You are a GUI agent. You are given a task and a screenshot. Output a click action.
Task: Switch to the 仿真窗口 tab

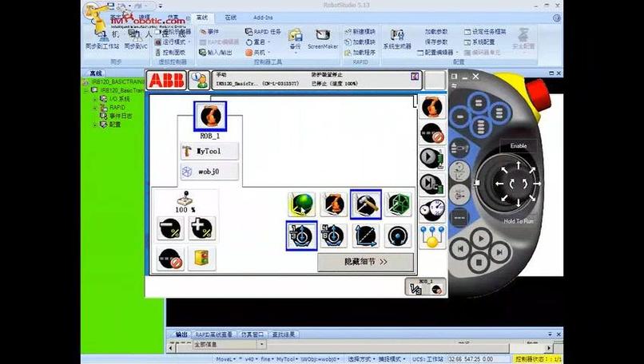coord(252,334)
